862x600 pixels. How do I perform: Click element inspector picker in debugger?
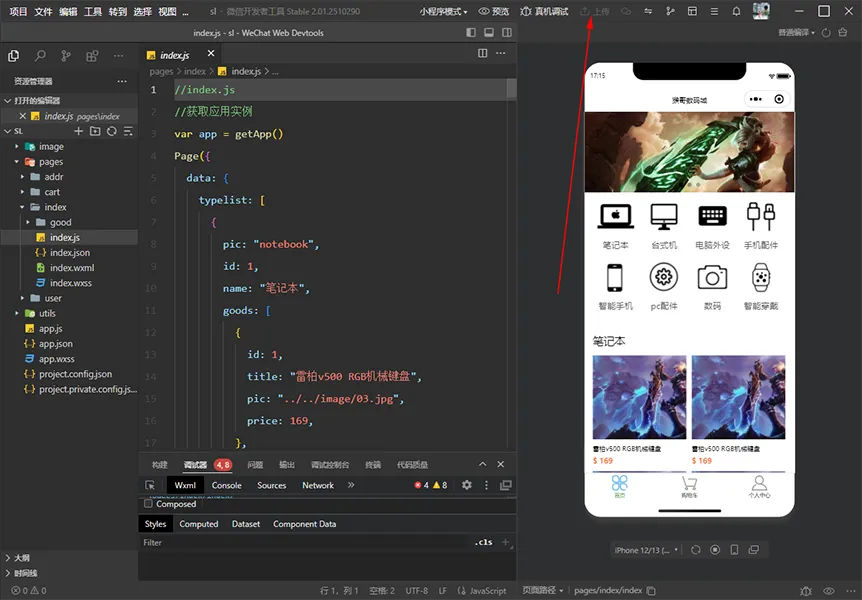click(x=150, y=485)
